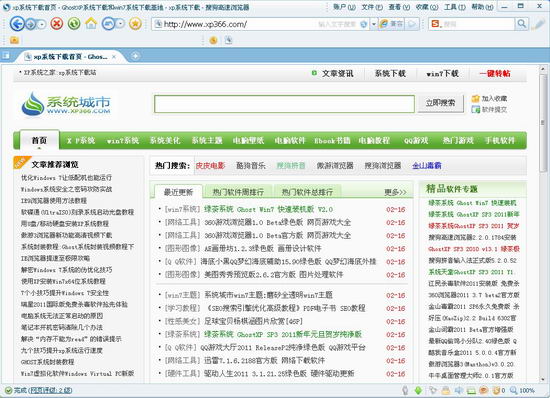Click the orange folder icon in status bar

pos(446,390)
